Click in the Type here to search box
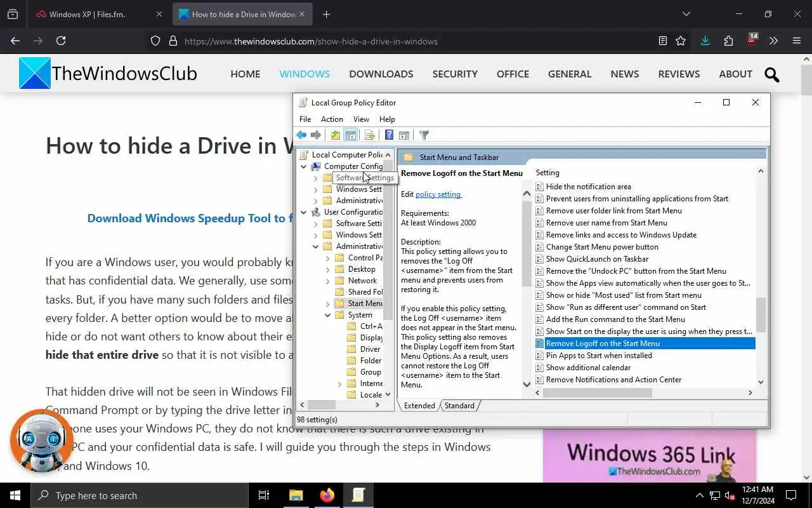Screen dimensions: 812x508 tap(140, 495)
